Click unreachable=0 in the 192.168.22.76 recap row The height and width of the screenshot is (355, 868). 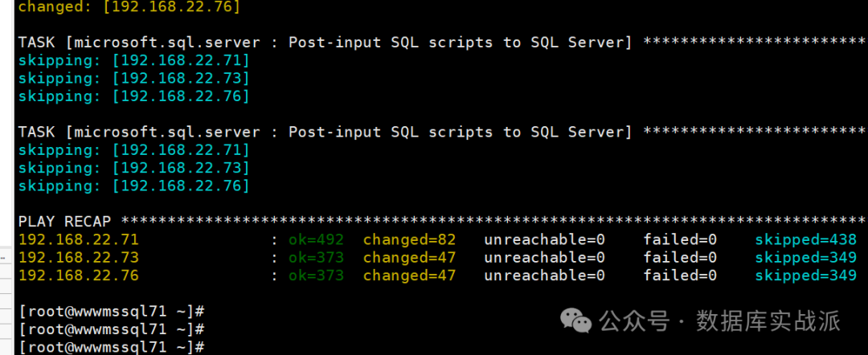pos(544,275)
